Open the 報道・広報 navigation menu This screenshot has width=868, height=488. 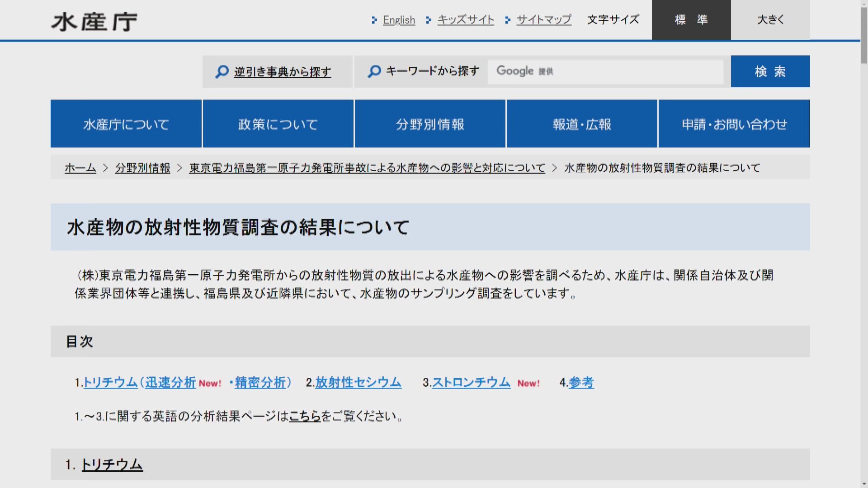click(581, 124)
